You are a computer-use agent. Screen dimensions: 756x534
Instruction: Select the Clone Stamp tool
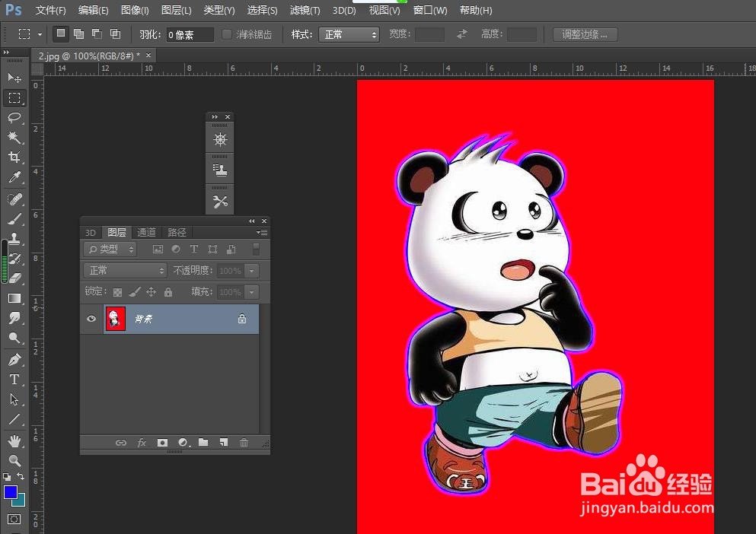(x=14, y=239)
